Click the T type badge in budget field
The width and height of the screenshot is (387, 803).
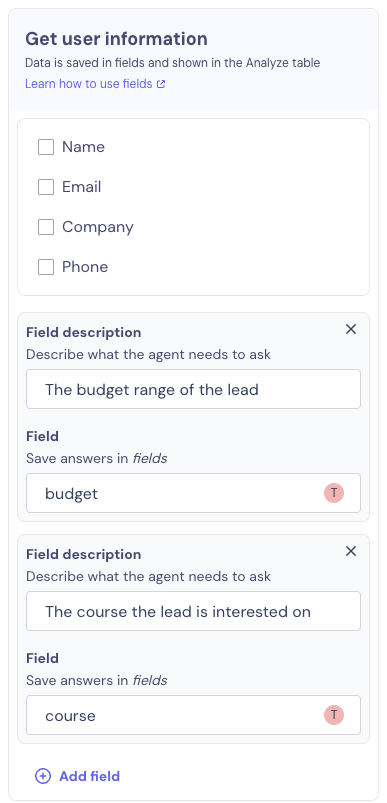(334, 493)
